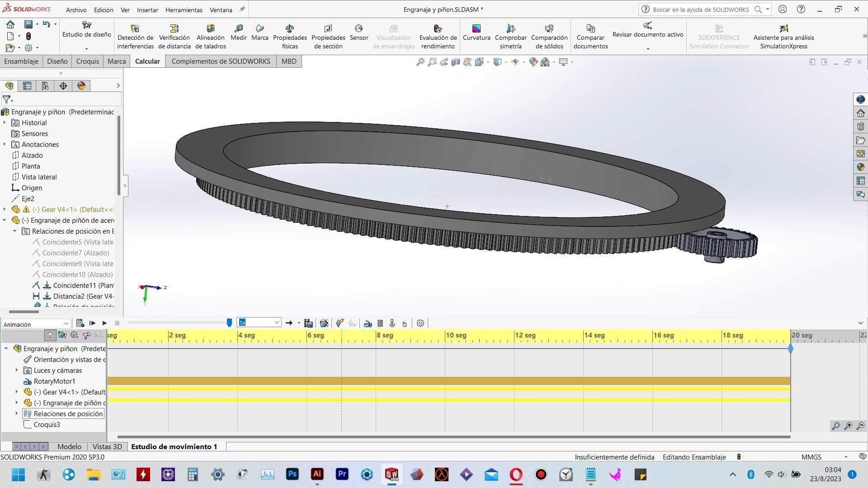Add a spring to the study

click(x=380, y=323)
